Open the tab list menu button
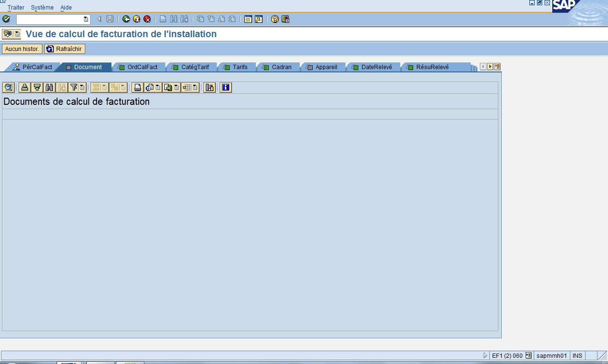Viewport: 608px width, 364px height. (497, 67)
